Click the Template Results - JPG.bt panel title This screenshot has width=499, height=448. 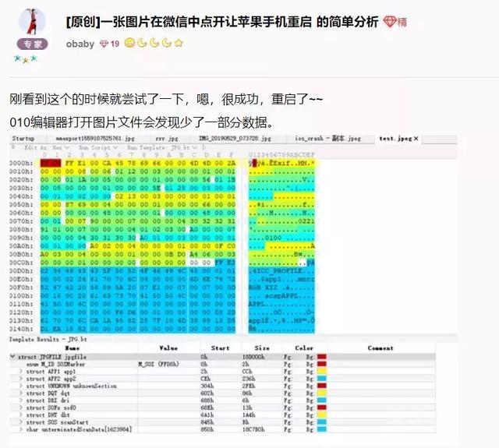pyautogui.click(x=48, y=339)
